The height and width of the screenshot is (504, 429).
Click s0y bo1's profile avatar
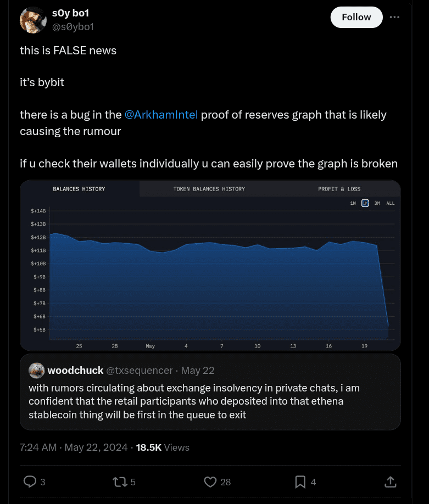pos(33,20)
